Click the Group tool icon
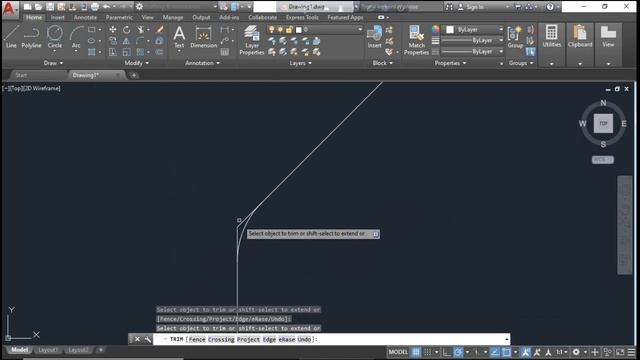The image size is (640, 360). coord(515,37)
